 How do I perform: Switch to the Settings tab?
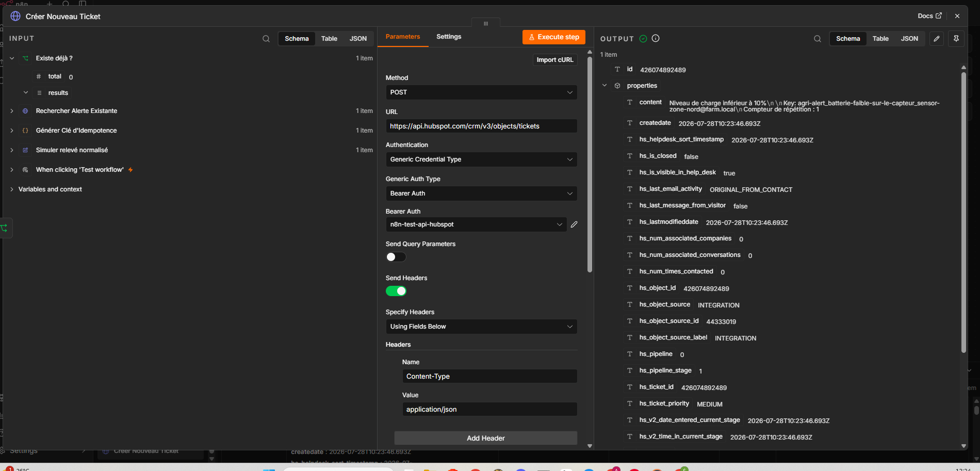449,37
